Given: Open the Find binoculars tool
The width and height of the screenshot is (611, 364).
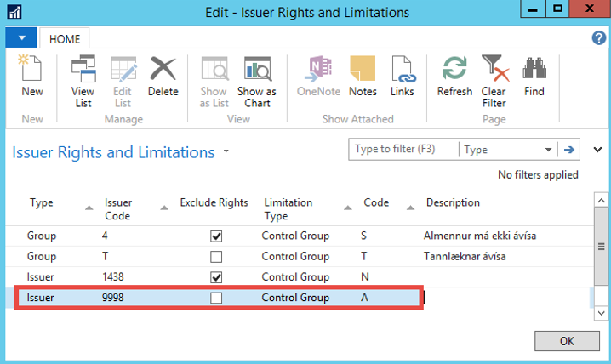Looking at the screenshot, I should pyautogui.click(x=534, y=77).
